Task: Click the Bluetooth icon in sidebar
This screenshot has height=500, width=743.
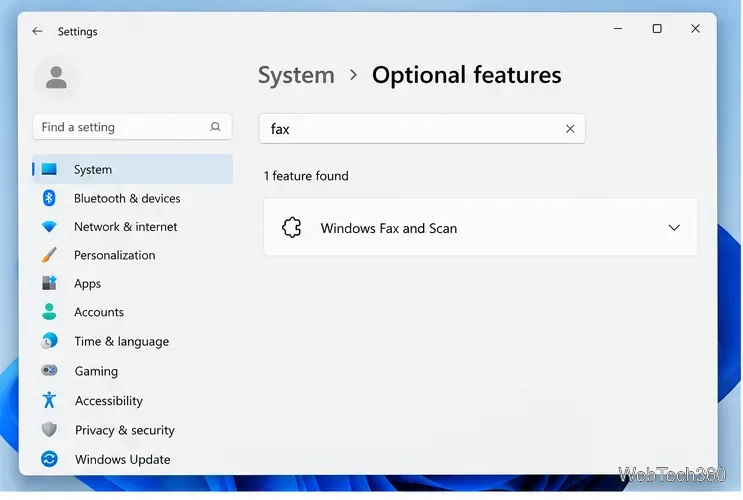Action: tap(49, 198)
